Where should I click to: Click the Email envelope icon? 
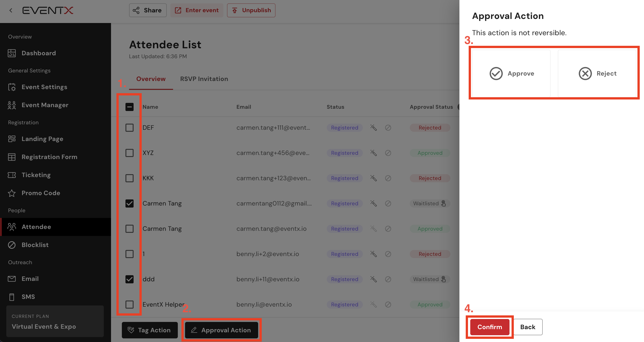click(12, 279)
